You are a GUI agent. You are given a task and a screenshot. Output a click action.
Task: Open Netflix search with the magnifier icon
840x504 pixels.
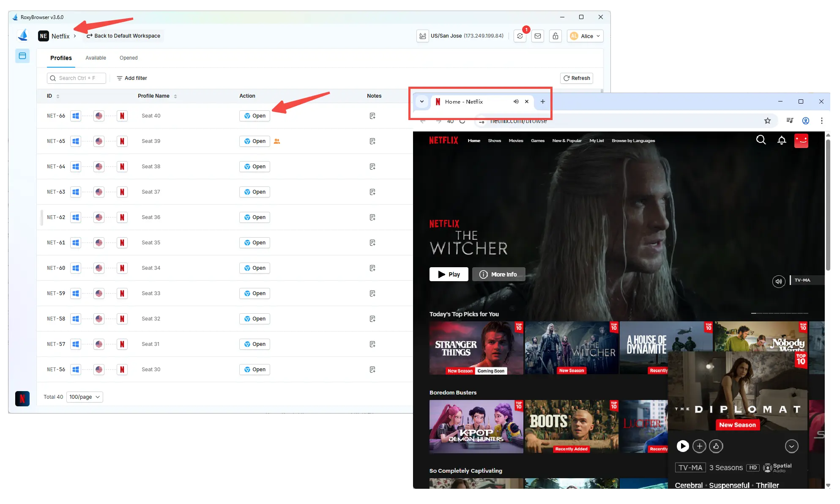tap(761, 140)
